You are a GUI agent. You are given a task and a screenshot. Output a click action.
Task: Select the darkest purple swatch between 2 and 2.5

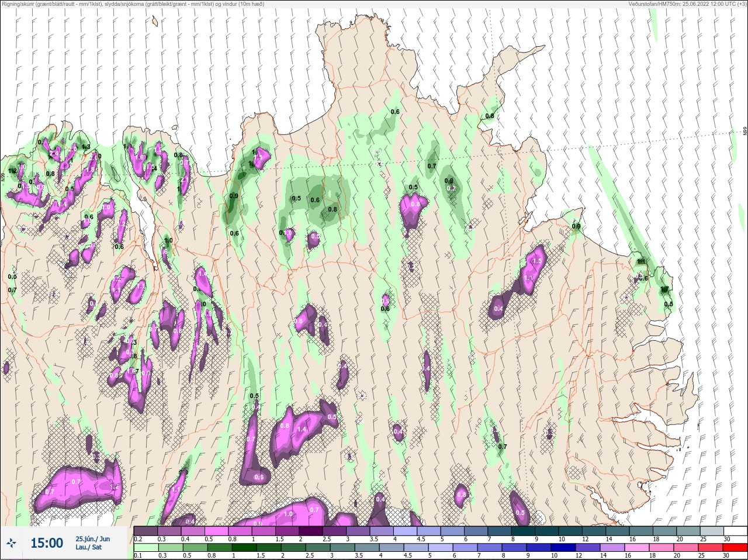coord(312,531)
